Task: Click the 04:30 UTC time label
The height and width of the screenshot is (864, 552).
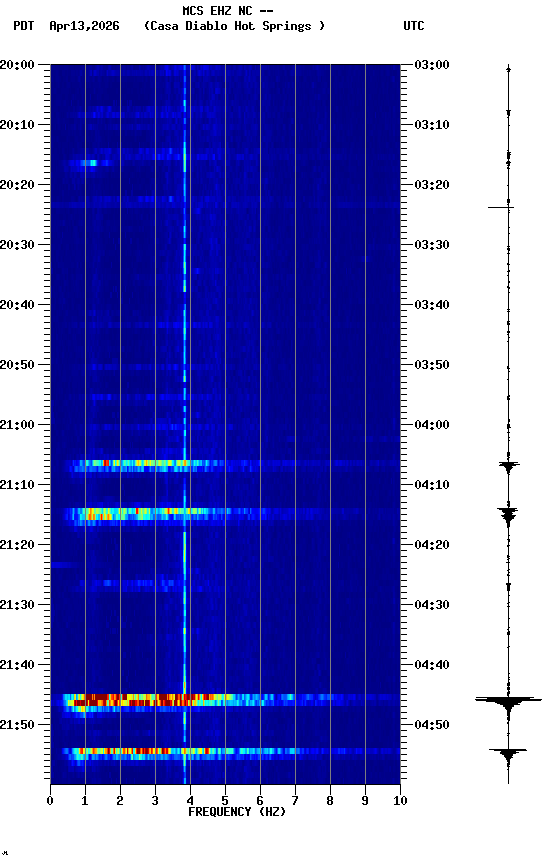Action: (432, 606)
